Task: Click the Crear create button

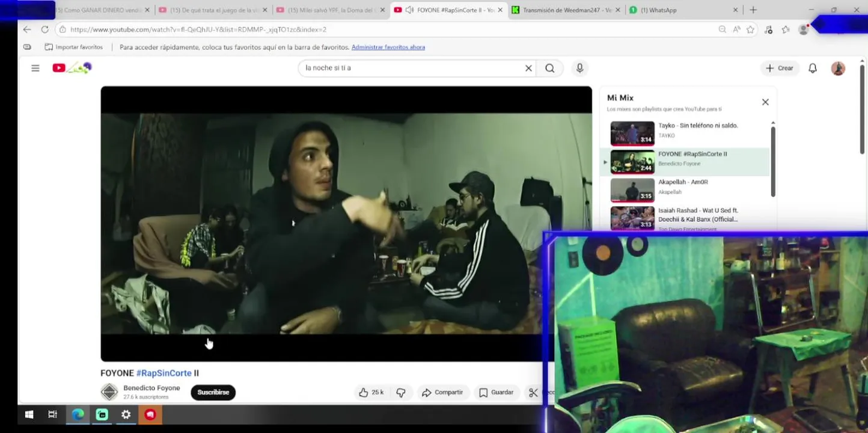Action: [x=780, y=68]
